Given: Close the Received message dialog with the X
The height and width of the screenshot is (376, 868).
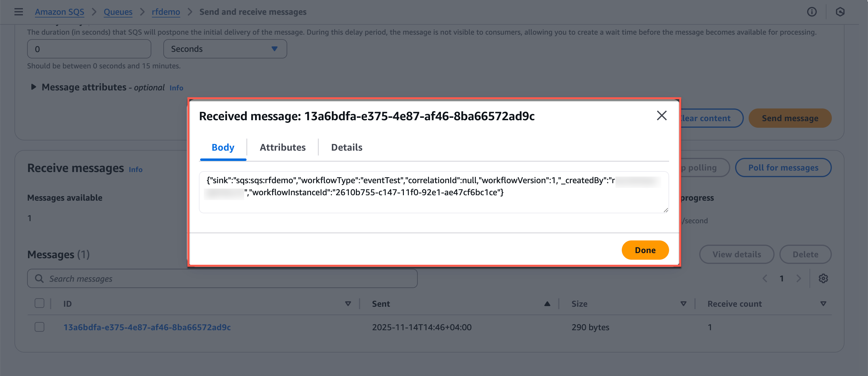Looking at the screenshot, I should coord(662,116).
